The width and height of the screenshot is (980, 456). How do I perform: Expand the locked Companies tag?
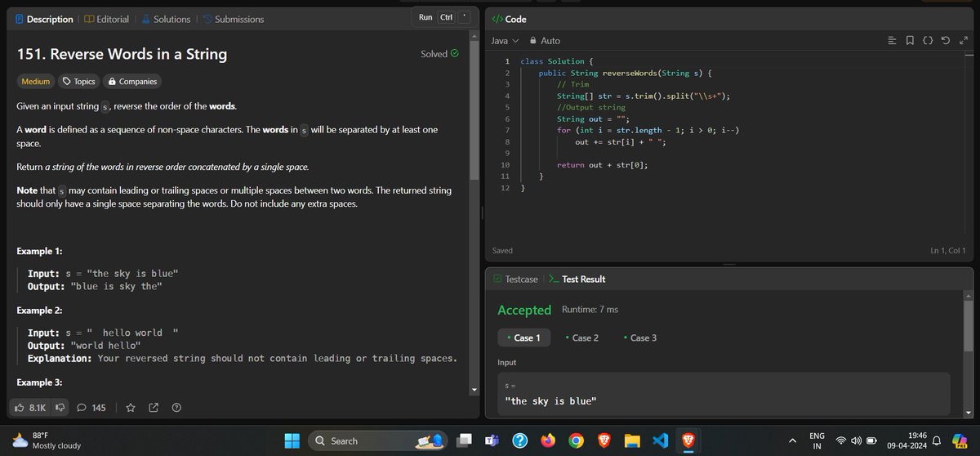[132, 82]
